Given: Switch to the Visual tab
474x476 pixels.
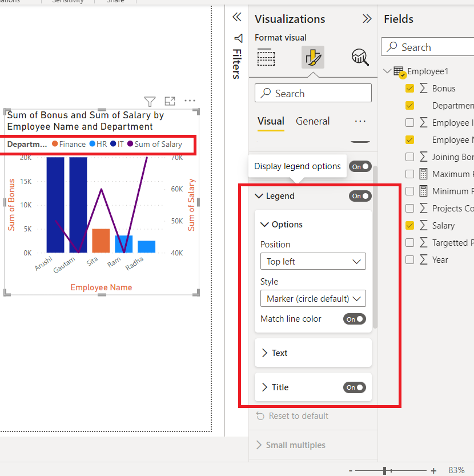Looking at the screenshot, I should (x=271, y=121).
